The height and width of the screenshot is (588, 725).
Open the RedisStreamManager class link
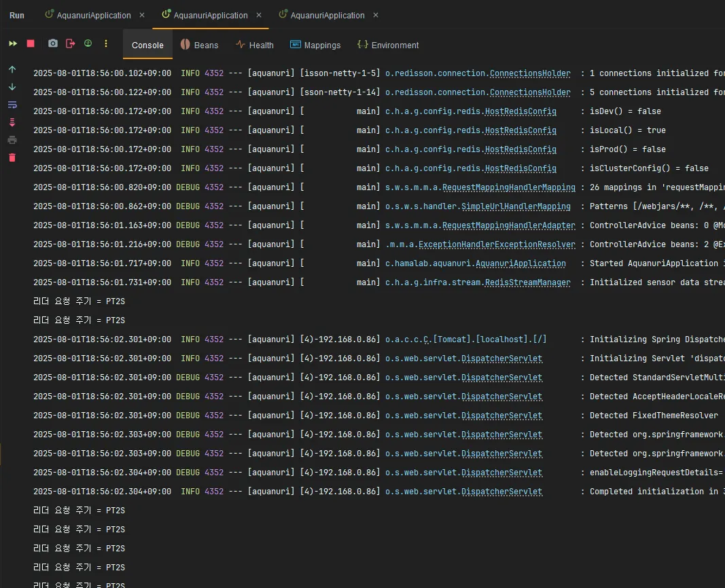point(527,282)
